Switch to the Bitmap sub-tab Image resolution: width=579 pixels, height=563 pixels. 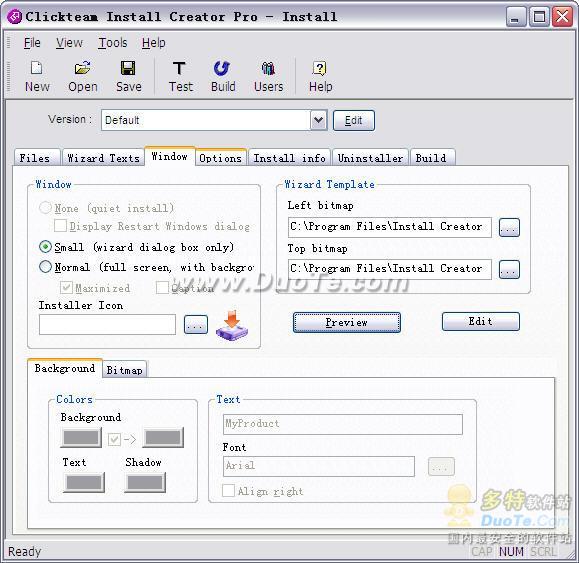[x=124, y=370]
